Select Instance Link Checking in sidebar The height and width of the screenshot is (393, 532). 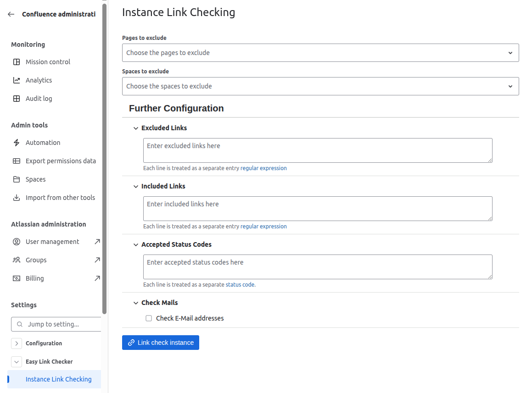tap(58, 379)
